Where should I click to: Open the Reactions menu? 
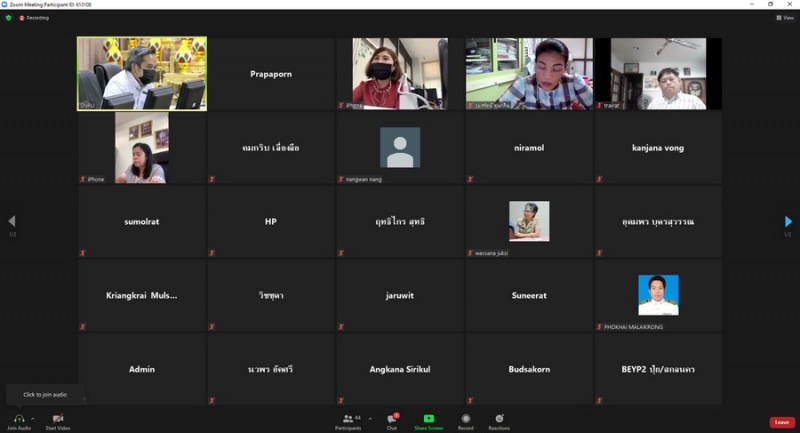(x=498, y=418)
